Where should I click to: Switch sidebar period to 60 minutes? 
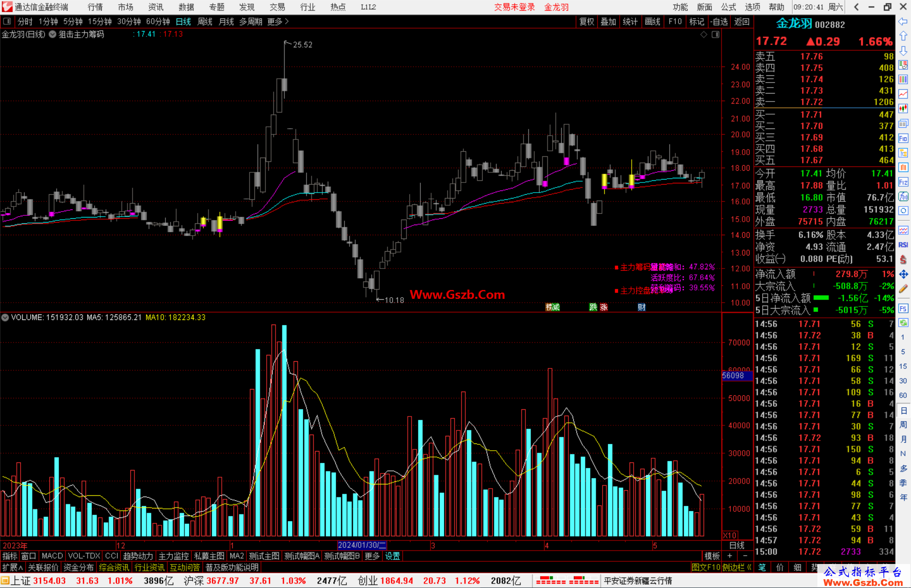(x=903, y=395)
